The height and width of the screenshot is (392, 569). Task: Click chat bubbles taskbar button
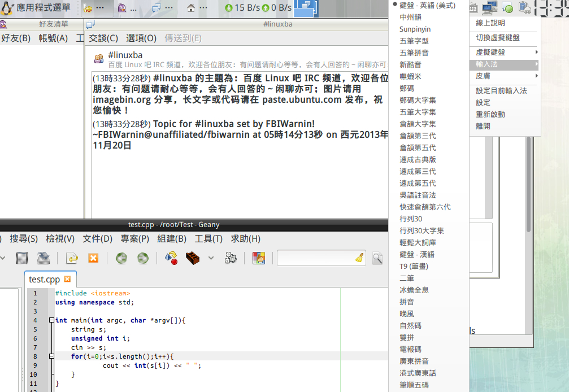point(162,7)
